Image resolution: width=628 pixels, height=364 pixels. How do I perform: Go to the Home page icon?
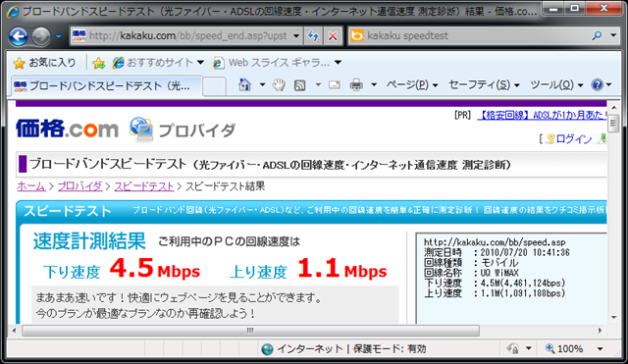point(244,85)
